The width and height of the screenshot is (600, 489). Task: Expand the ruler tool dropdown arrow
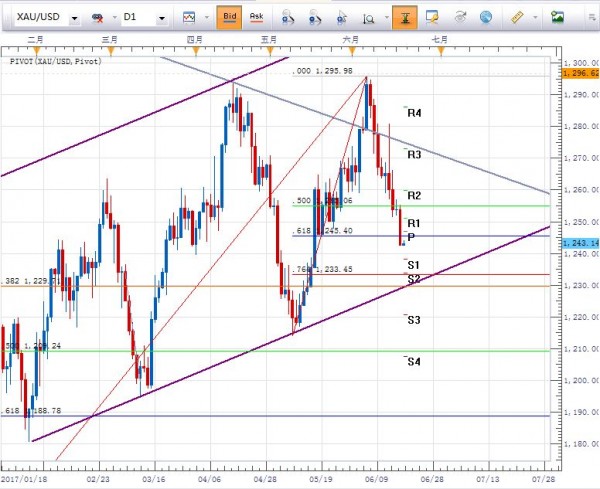[x=535, y=17]
